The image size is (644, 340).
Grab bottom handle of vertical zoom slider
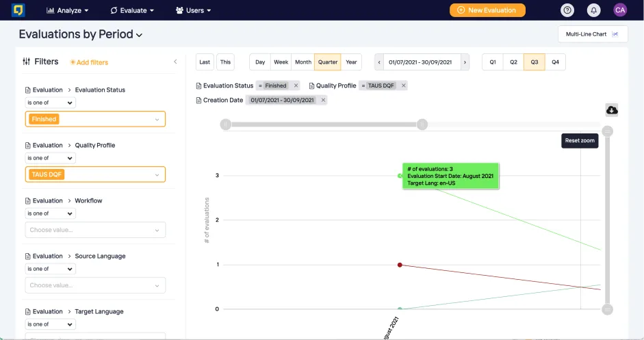[x=608, y=309]
